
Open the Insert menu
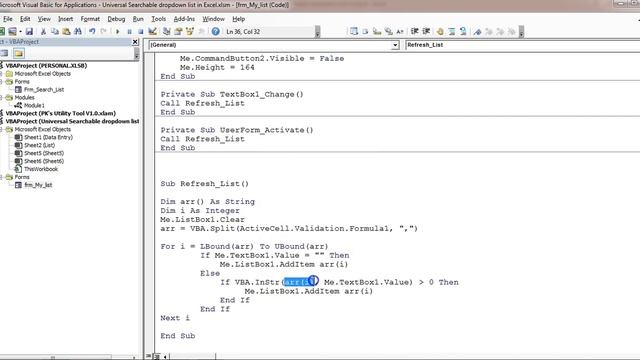point(65,19)
